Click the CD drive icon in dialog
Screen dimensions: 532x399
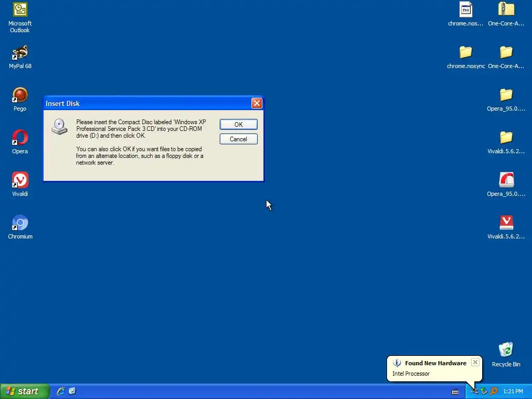click(x=59, y=127)
